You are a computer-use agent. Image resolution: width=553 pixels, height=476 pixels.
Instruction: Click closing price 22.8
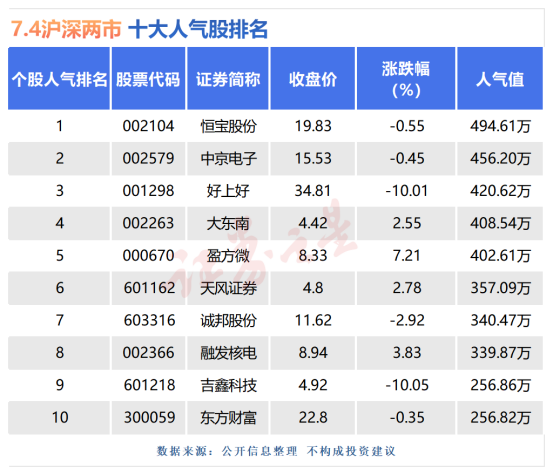coord(313,417)
